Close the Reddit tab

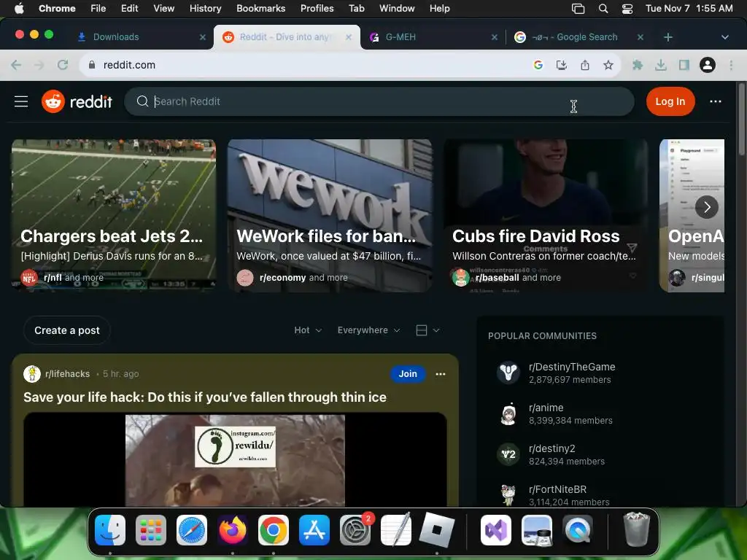click(349, 37)
